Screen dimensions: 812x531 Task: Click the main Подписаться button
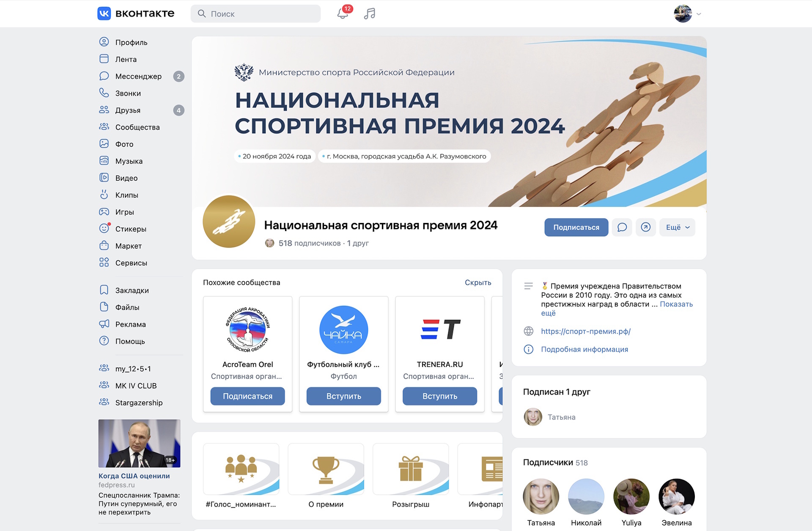(576, 227)
